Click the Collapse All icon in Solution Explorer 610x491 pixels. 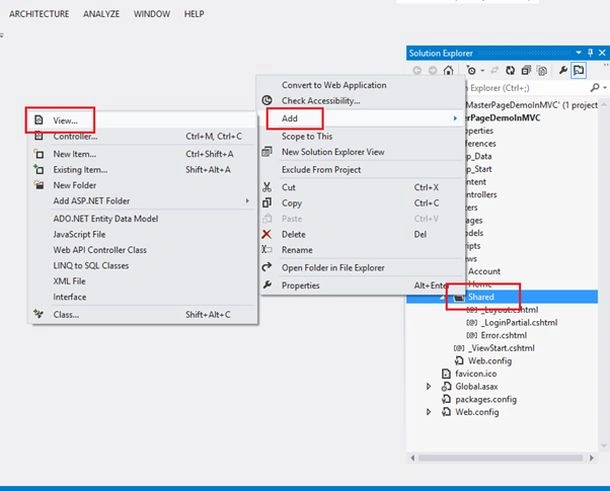pyautogui.click(x=526, y=70)
